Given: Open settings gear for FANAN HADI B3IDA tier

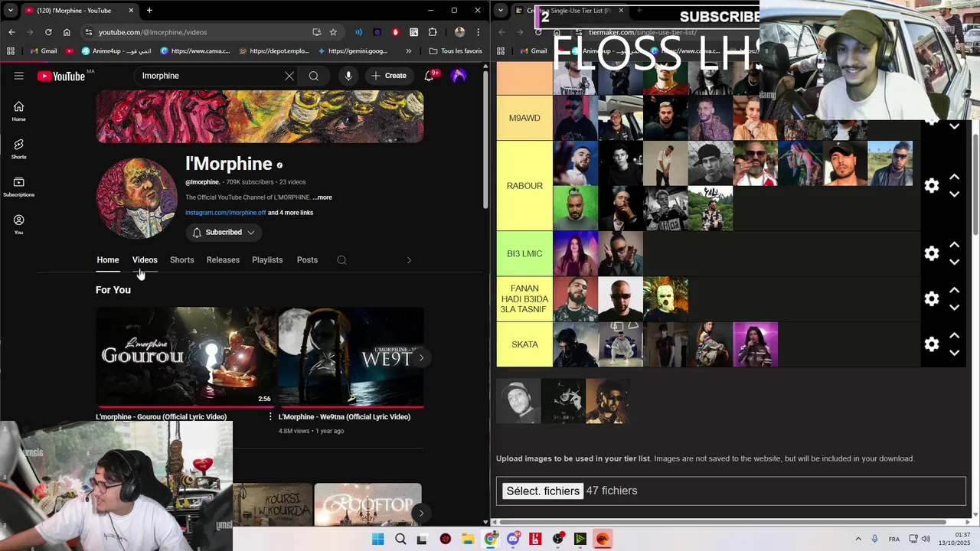Looking at the screenshot, I should click(x=932, y=298).
